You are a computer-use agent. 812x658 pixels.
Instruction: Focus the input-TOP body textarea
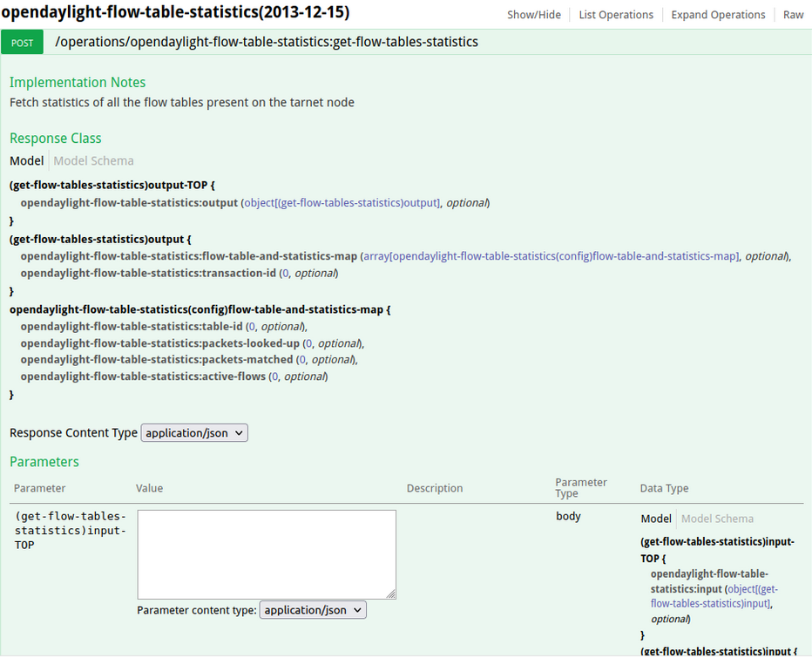(267, 554)
